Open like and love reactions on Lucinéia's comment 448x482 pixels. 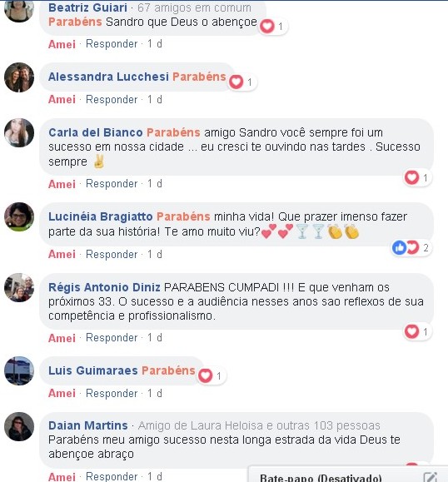[411, 247]
